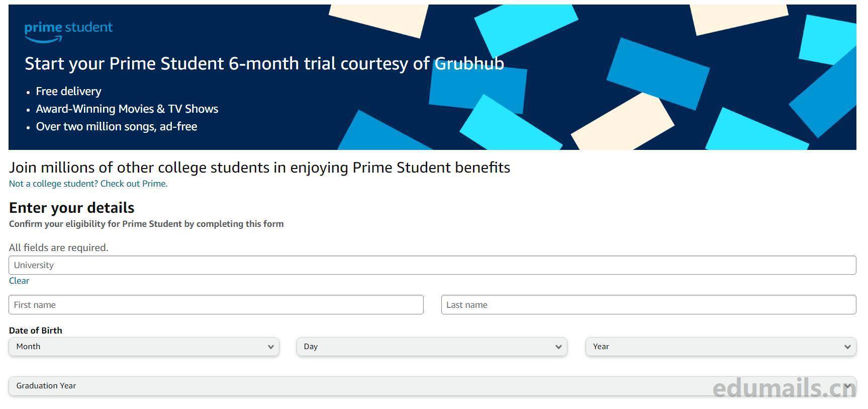Viewport: 868px width, 409px height.
Task: Click the Free delivery bullet text
Action: pos(68,91)
